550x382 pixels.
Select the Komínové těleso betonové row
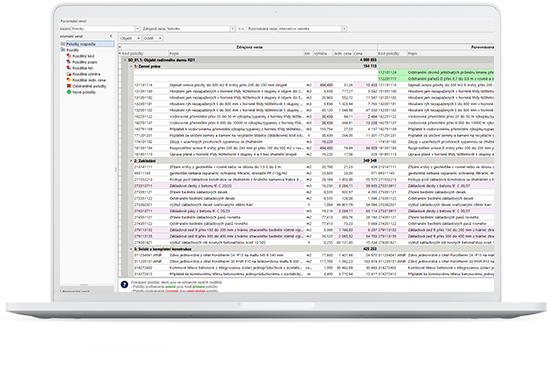point(313,268)
